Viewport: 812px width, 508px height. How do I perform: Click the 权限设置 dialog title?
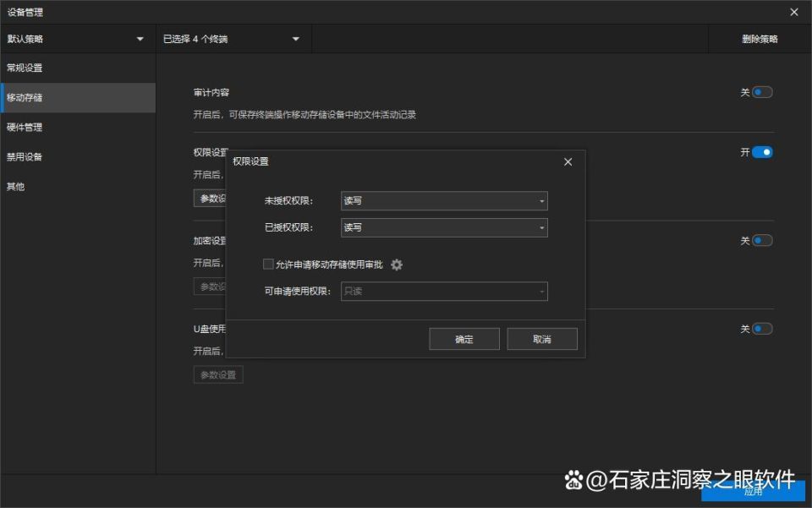point(250,161)
